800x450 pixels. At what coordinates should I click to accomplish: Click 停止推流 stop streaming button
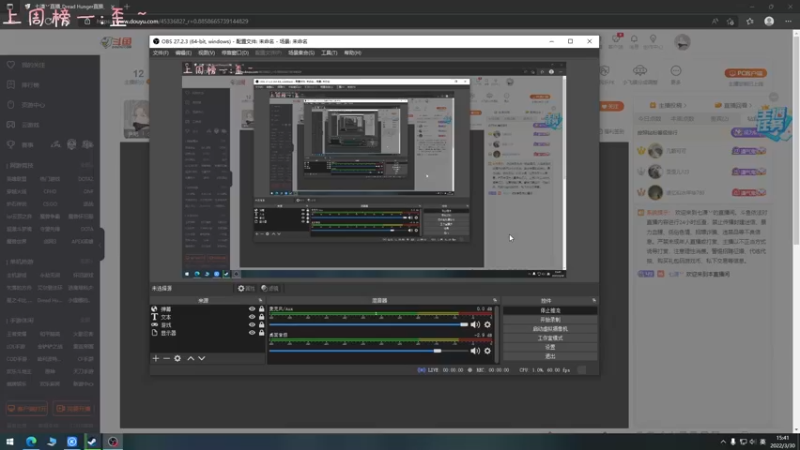click(x=550, y=310)
